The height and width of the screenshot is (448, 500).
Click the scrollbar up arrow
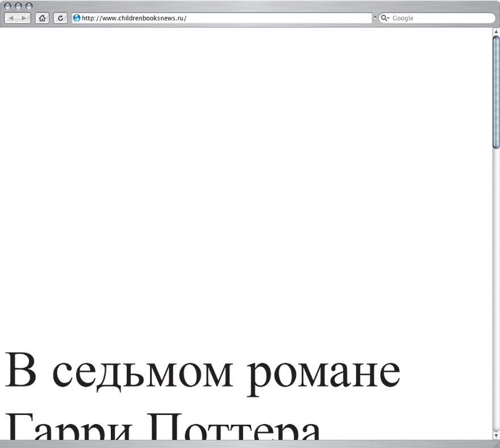496,32
